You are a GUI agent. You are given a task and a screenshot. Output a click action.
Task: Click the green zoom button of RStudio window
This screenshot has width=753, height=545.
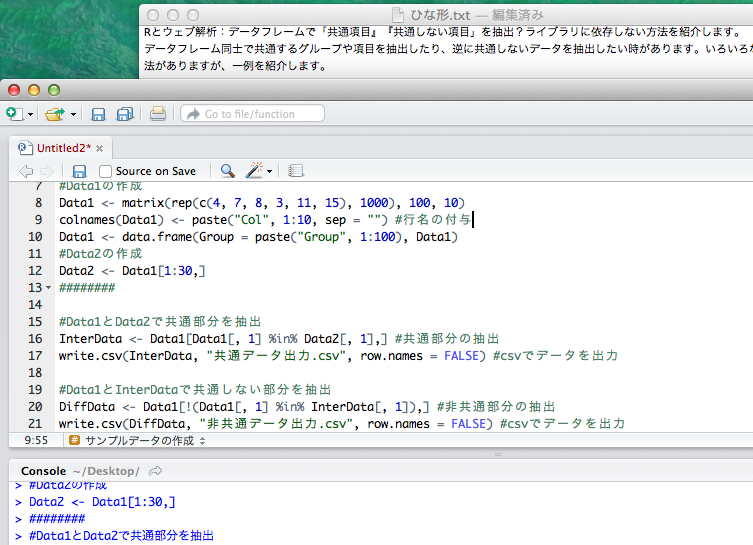(x=54, y=90)
